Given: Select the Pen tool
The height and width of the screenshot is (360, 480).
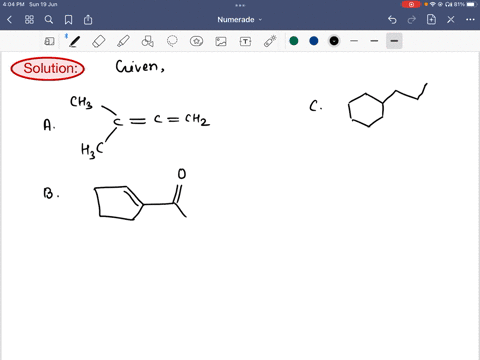Looking at the screenshot, I should 74,41.
